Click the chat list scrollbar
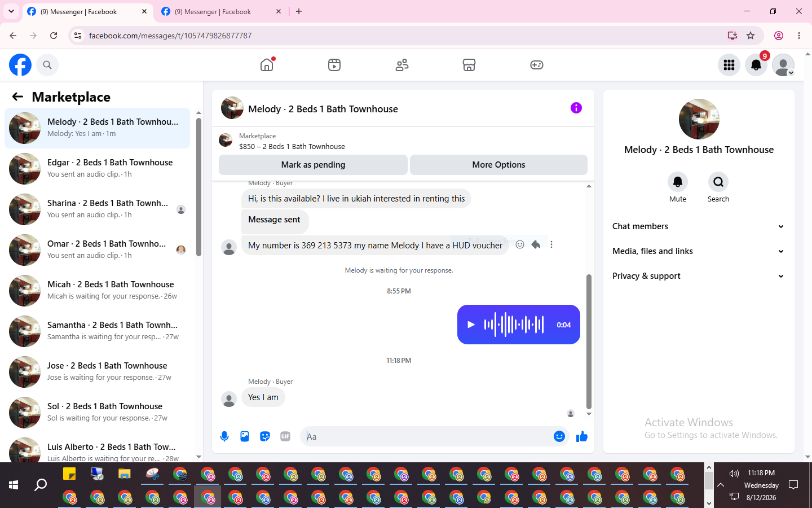Screen dimensions: 812x508 point(198,186)
